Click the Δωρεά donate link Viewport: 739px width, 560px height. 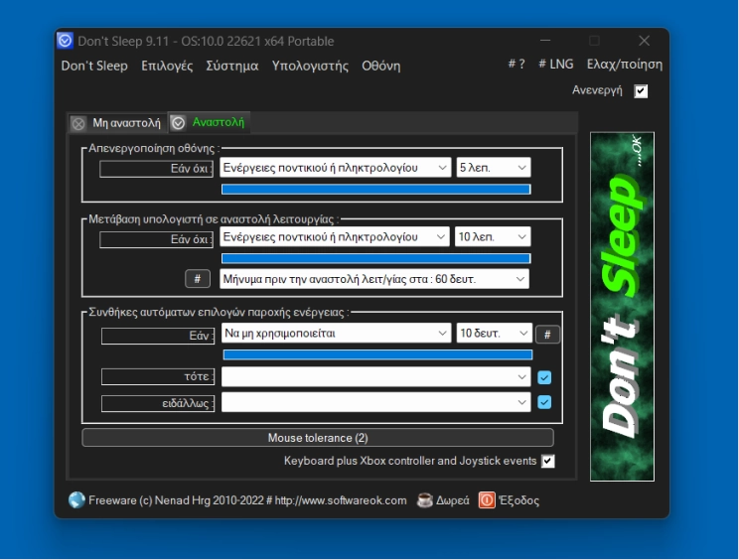tap(453, 500)
